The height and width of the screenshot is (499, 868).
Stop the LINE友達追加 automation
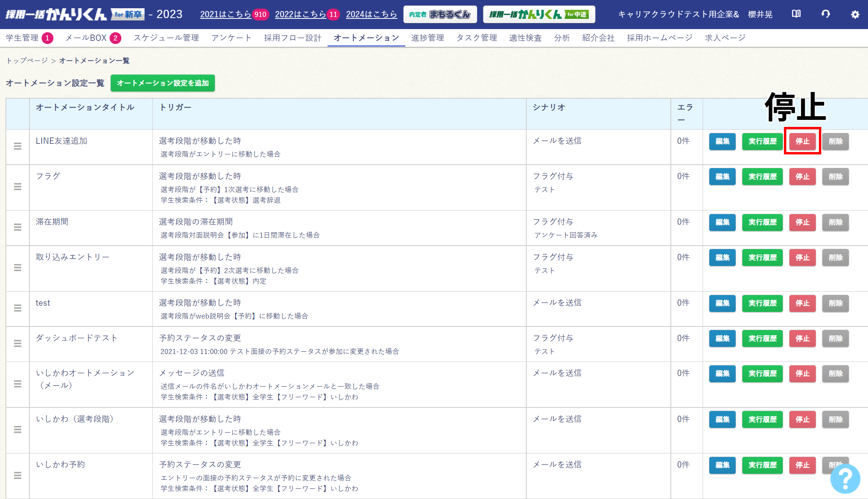802,141
